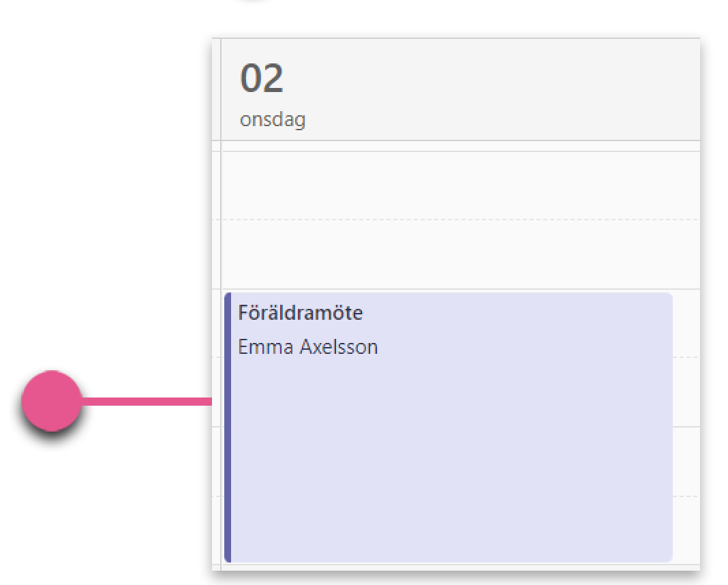Click the purple left edge of the event
Screen dimensions: 728x585
coord(228,427)
